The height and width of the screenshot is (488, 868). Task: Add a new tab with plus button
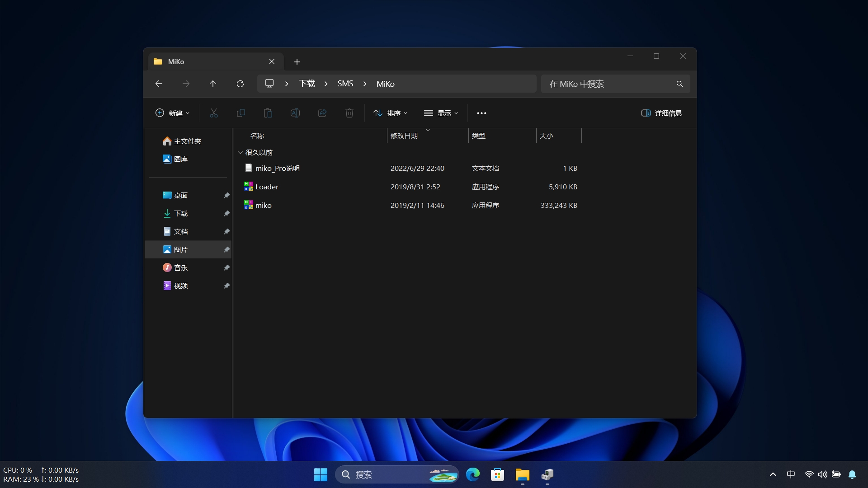pos(297,62)
